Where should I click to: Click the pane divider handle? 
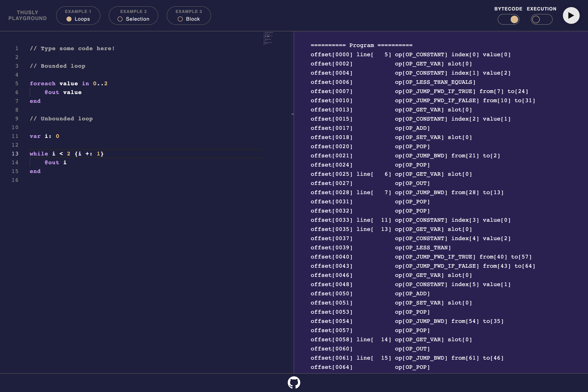pyautogui.click(x=293, y=114)
